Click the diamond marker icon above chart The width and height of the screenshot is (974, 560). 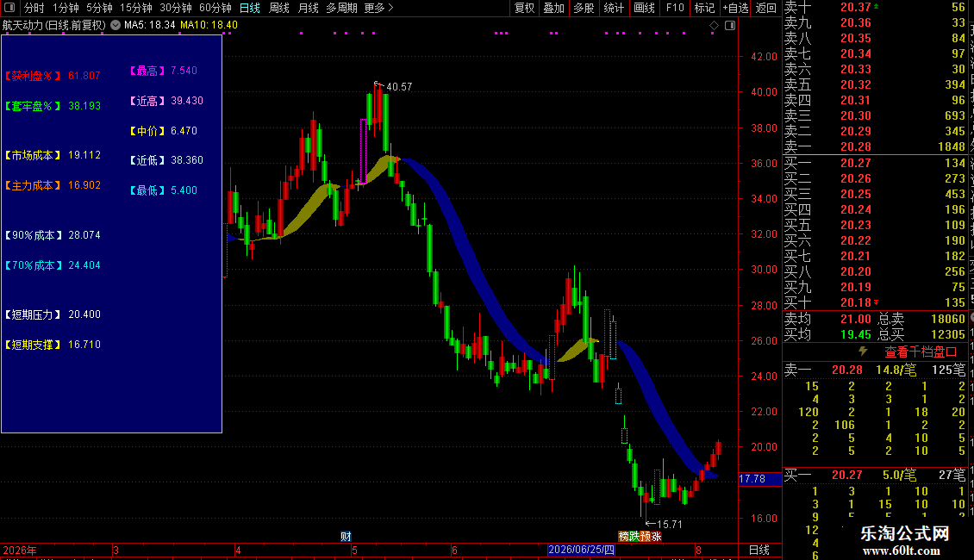[x=714, y=26]
